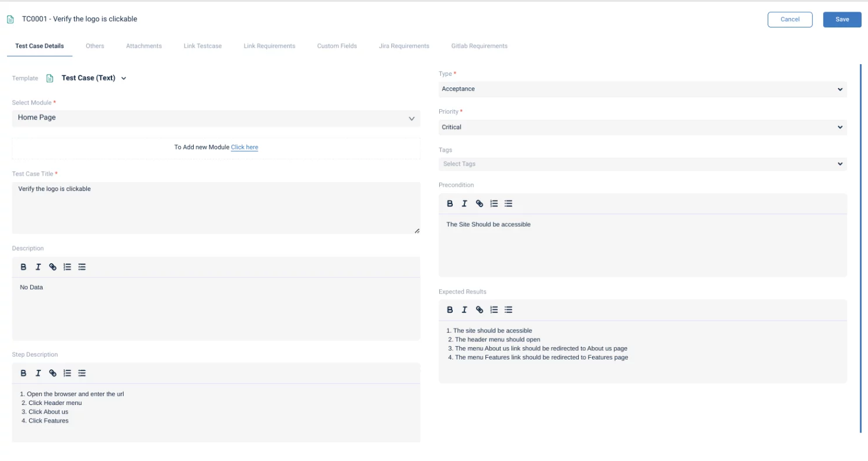Click into the Test Case Title field
The height and width of the screenshot is (461, 868).
(216, 207)
